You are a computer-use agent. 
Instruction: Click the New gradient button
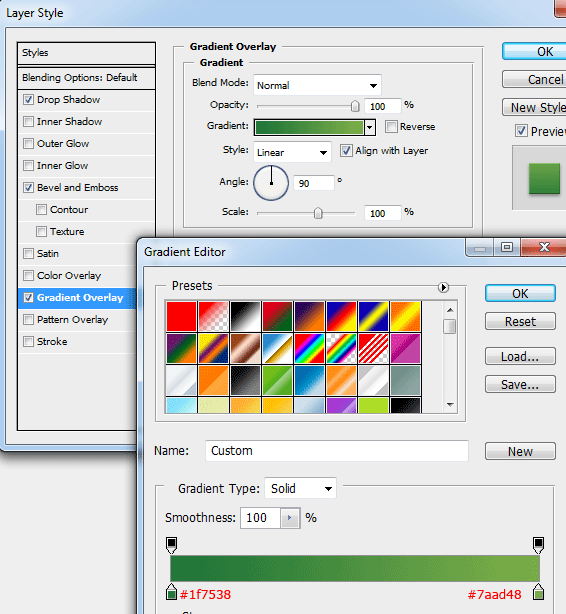(520, 451)
